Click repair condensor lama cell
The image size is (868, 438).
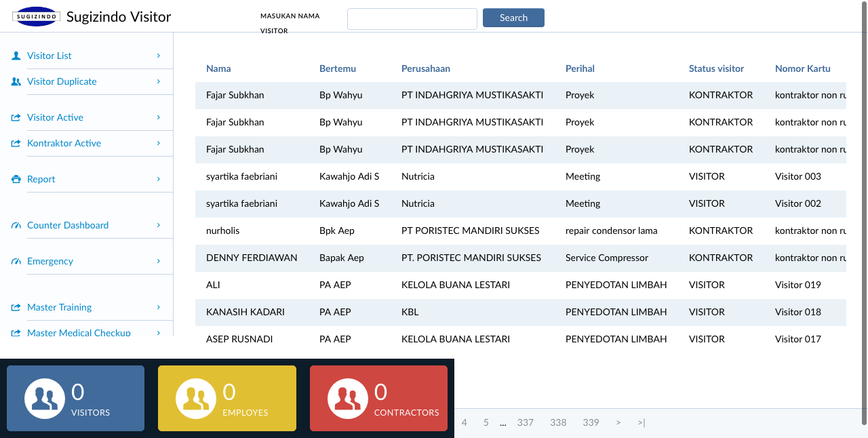coord(612,231)
